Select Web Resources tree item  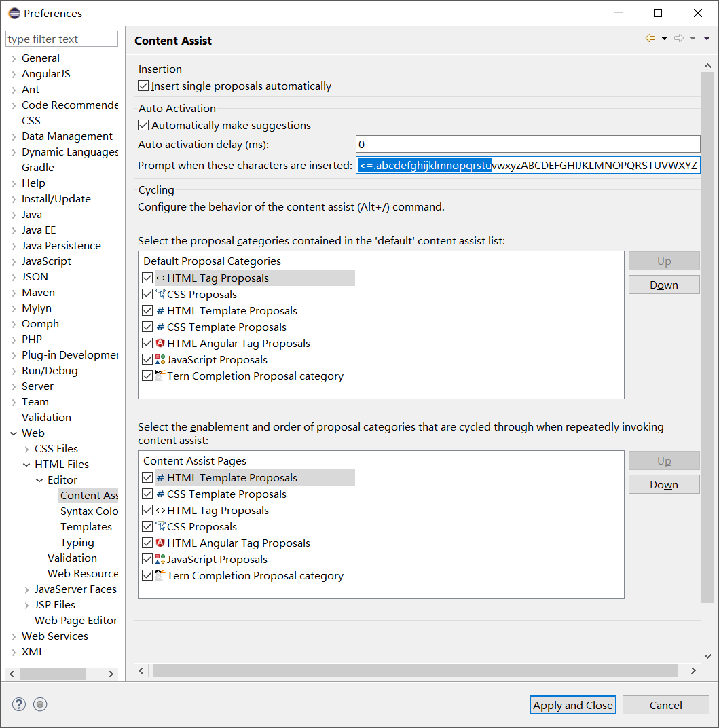tap(83, 574)
